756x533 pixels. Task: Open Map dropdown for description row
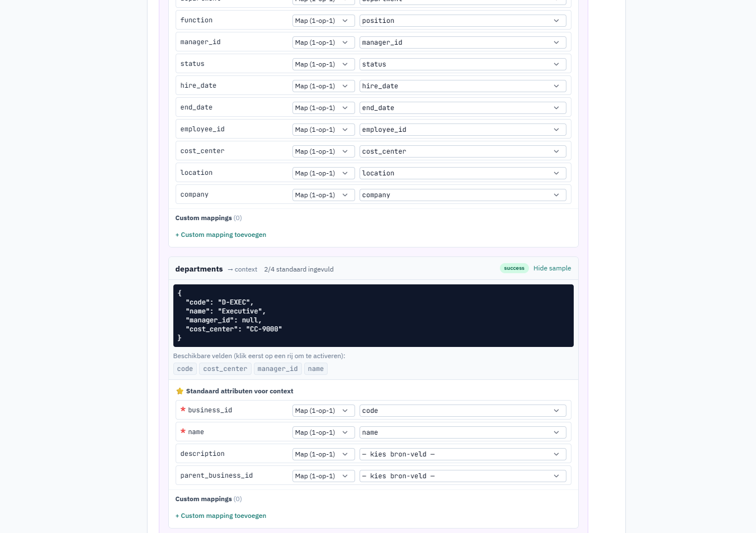323,454
